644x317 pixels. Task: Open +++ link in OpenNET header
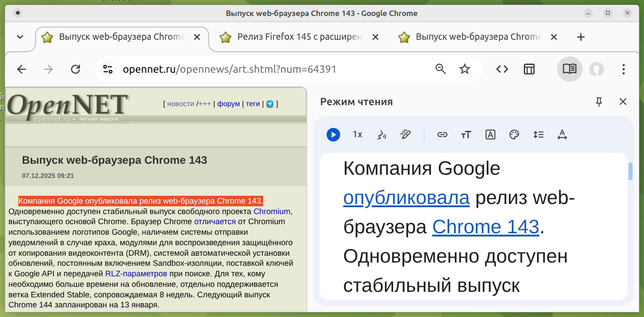[204, 104]
